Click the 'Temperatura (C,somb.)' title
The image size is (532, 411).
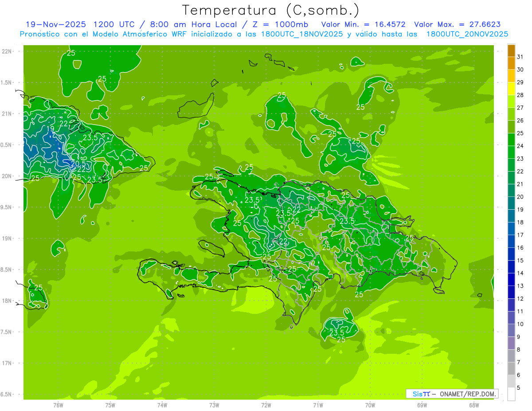click(x=270, y=10)
